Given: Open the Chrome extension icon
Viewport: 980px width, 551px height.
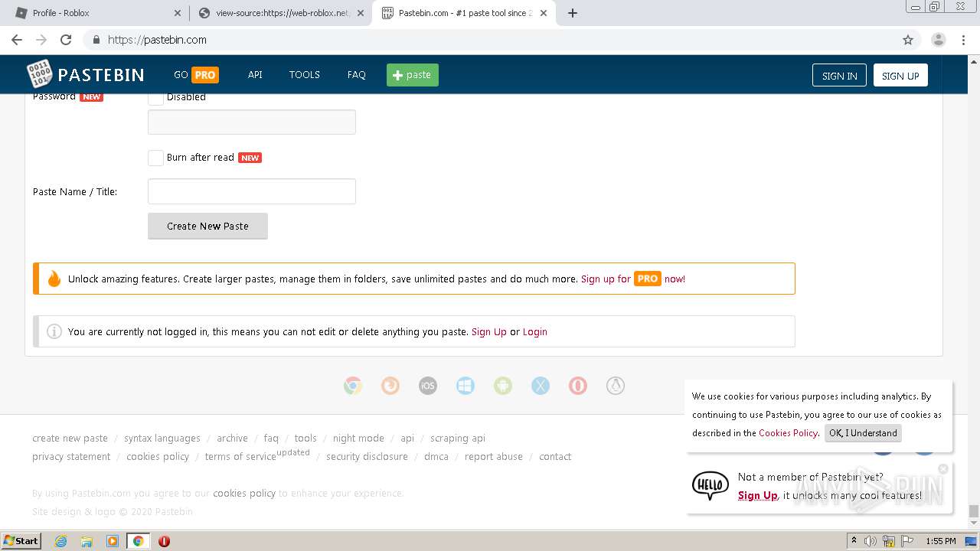Looking at the screenshot, I should [x=353, y=386].
